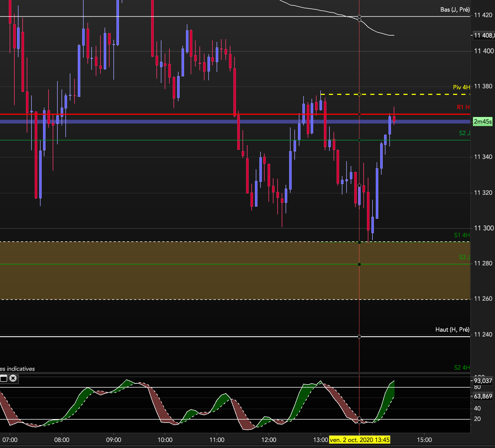Select the 93,037 stochastic value tag

tap(483, 381)
